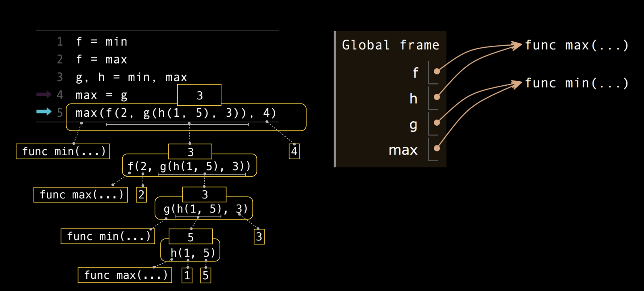Select code line 'f = max'

(102, 59)
